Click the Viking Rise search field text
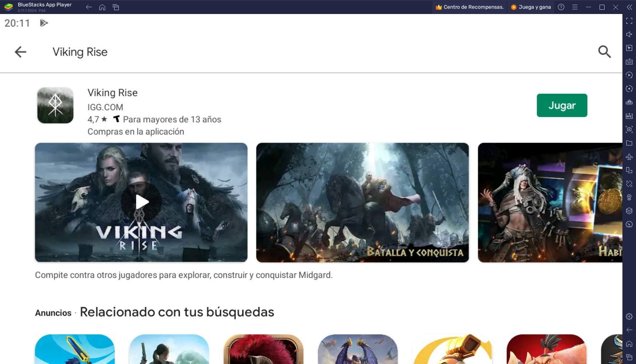This screenshot has height=364, width=636. [x=80, y=52]
